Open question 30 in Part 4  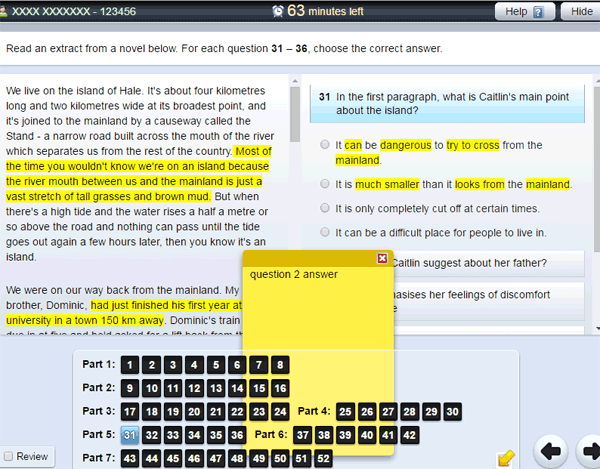point(452,412)
